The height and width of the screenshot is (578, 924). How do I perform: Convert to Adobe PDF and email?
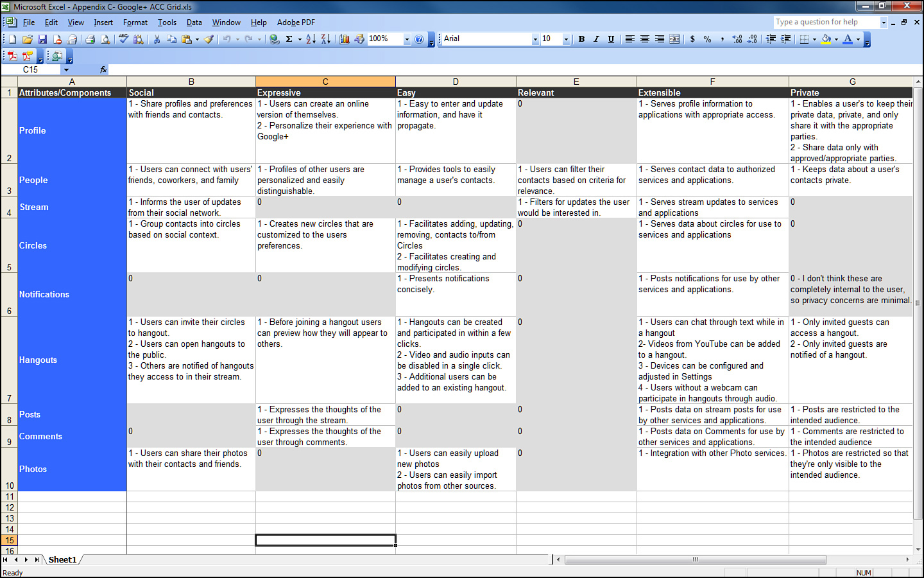click(x=28, y=57)
